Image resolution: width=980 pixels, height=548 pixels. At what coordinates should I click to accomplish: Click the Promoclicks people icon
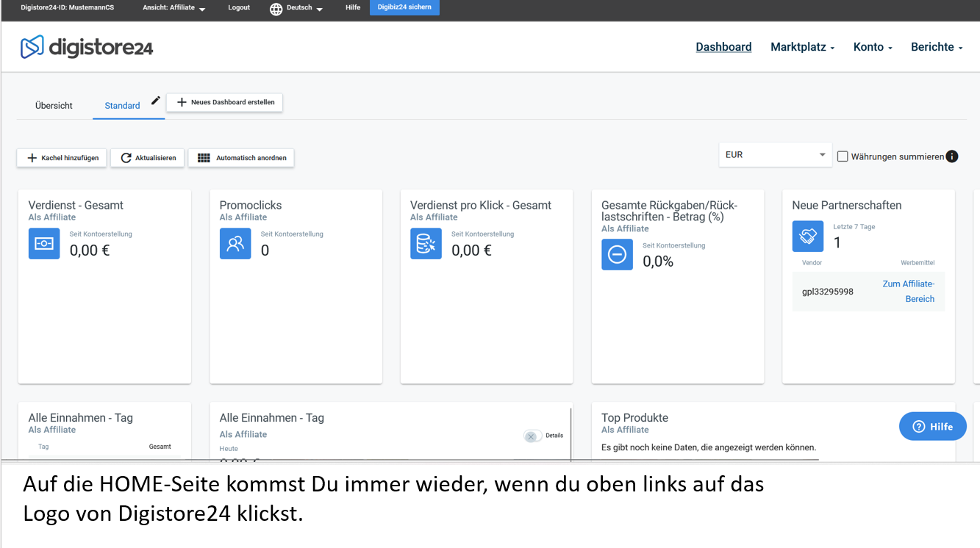[x=235, y=244]
